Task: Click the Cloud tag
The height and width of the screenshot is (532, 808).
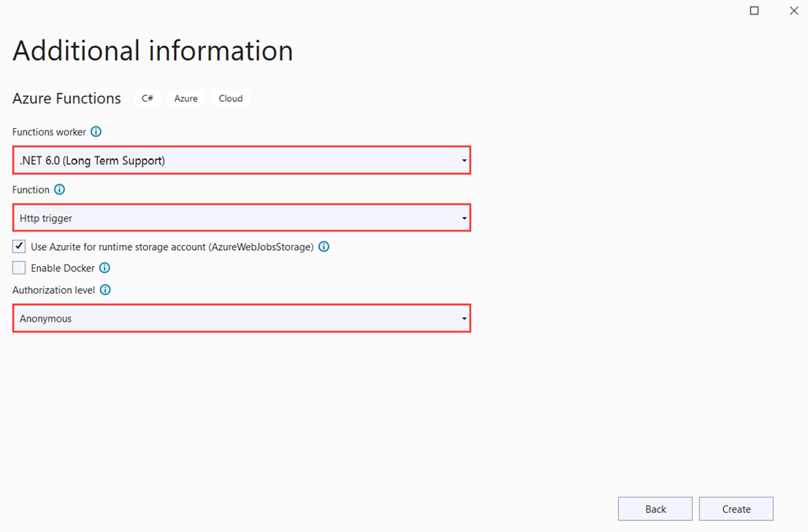Action: click(x=231, y=98)
